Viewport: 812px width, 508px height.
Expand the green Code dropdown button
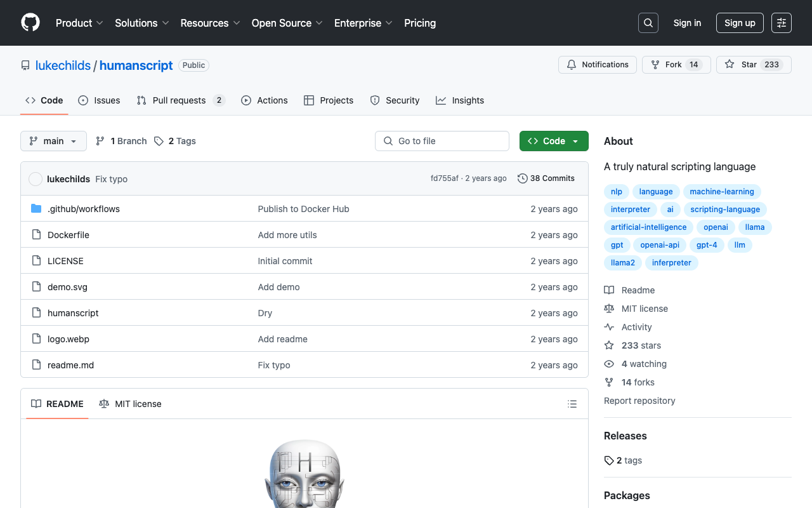[554, 141]
